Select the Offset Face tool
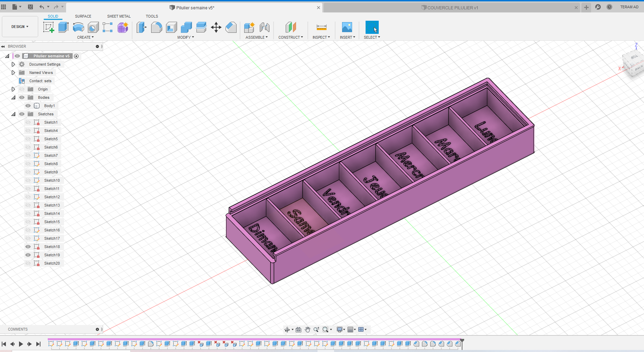644x352 pixels. (x=201, y=27)
